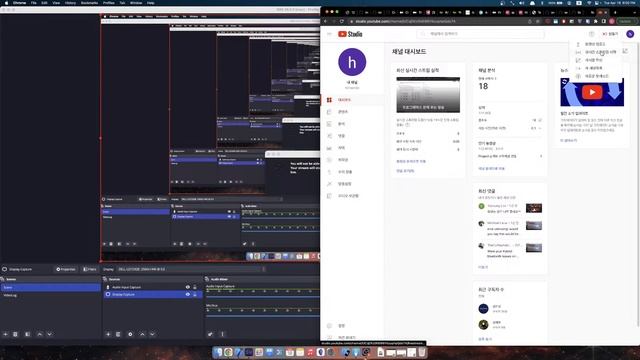Choose New podcast in Create menu
640x360 pixels.
coord(596,76)
